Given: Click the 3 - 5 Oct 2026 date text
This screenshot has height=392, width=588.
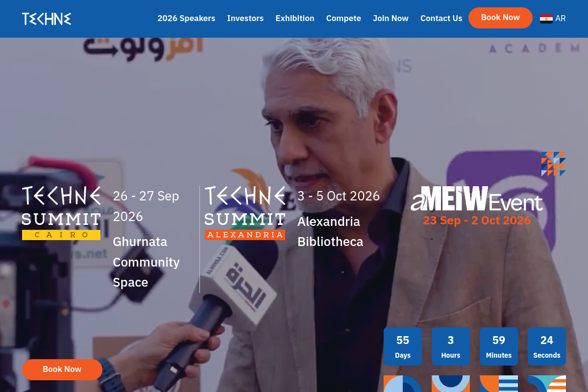Looking at the screenshot, I should pos(339,196).
